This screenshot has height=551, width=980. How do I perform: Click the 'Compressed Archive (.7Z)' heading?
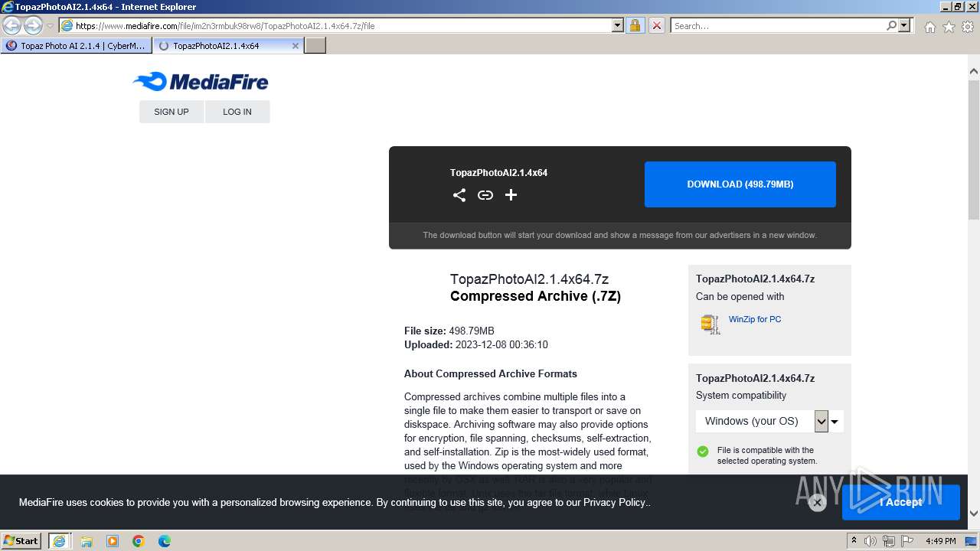coord(535,296)
